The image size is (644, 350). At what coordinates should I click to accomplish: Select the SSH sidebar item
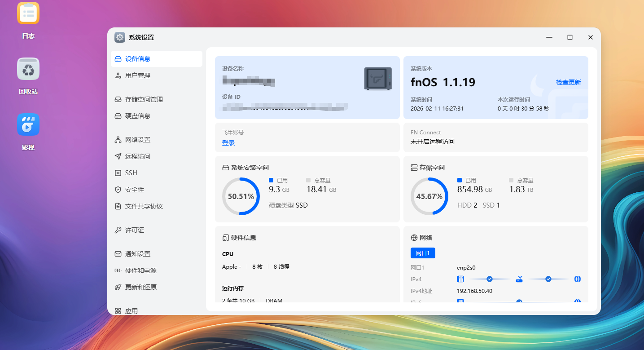(x=131, y=173)
